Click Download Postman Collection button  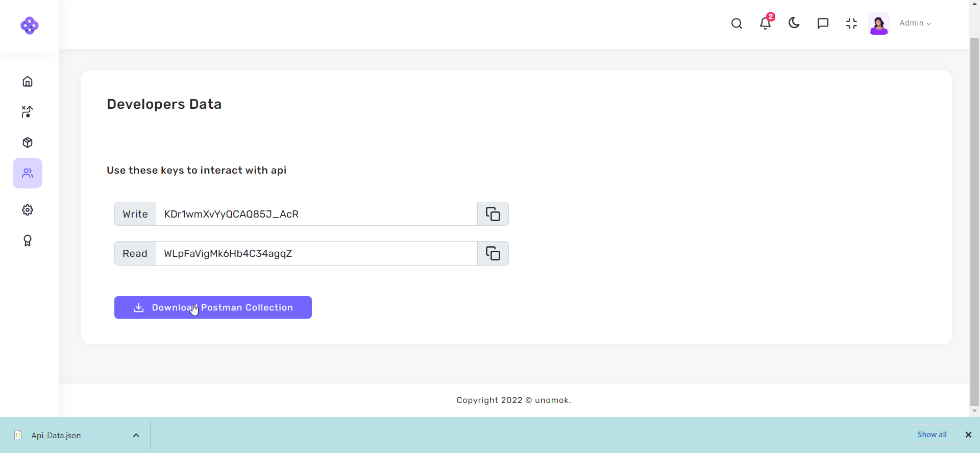[x=213, y=307]
